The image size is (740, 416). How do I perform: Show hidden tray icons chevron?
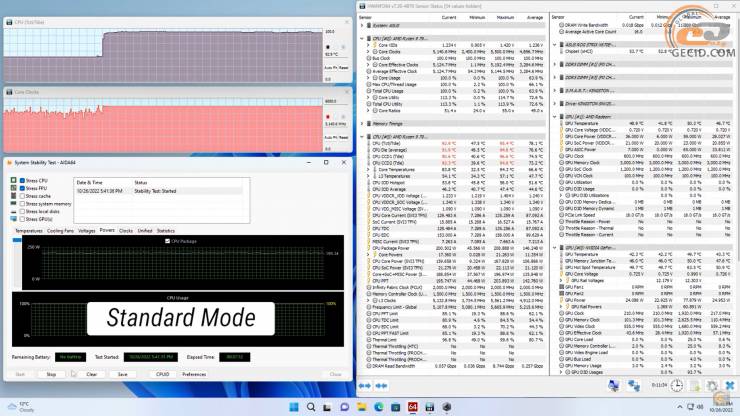click(680, 407)
